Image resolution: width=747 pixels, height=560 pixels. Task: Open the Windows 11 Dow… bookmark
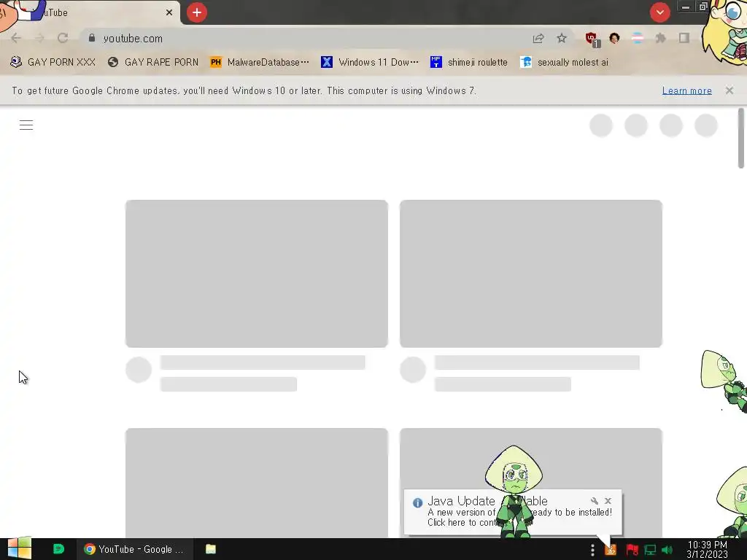click(x=370, y=63)
